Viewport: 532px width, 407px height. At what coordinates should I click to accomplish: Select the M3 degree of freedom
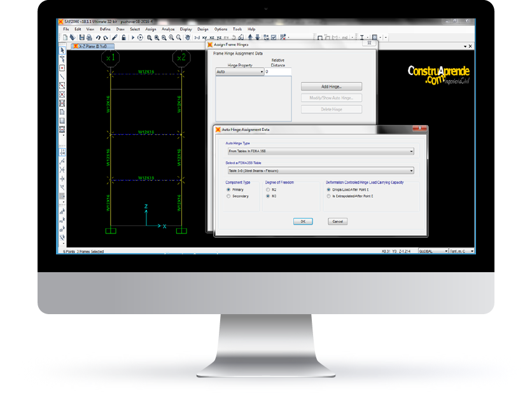click(268, 196)
